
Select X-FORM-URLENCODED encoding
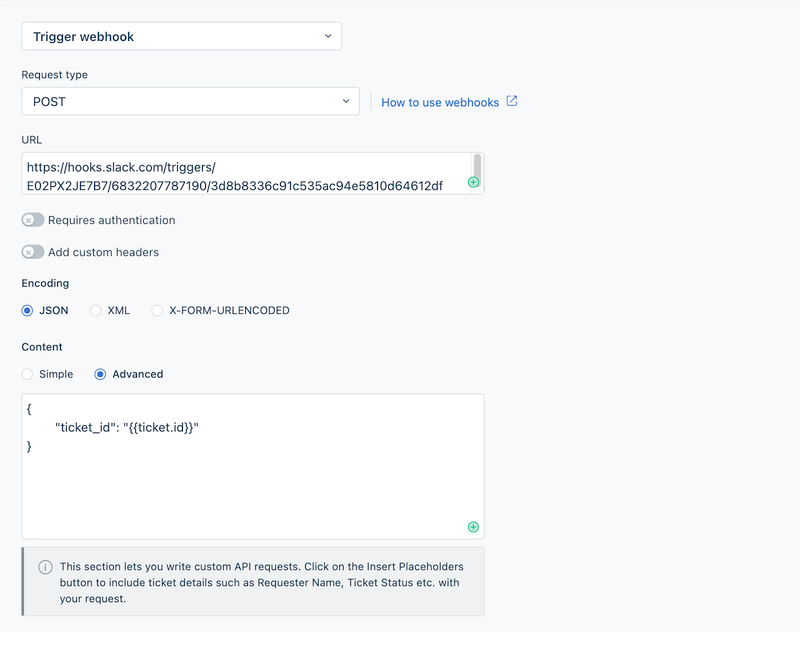pyautogui.click(x=157, y=311)
